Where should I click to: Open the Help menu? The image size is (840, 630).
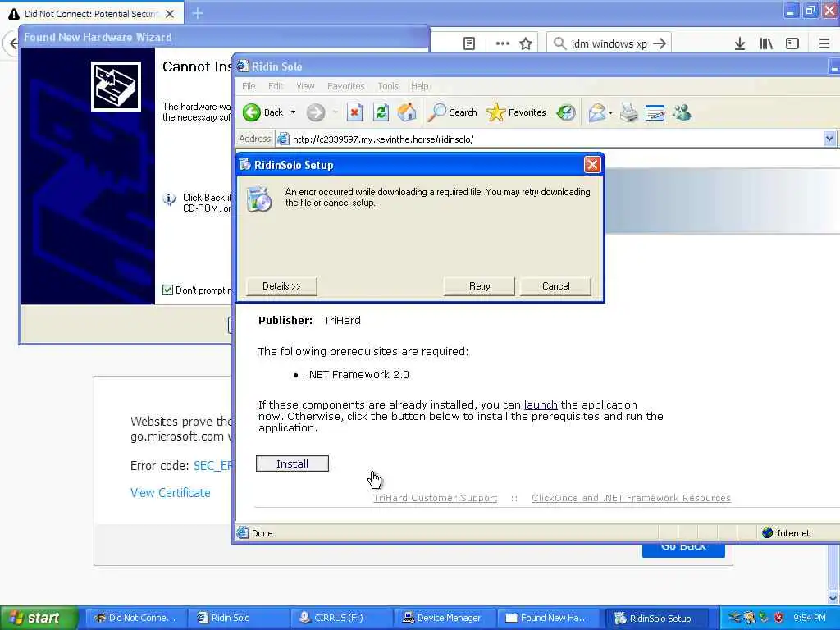419,86
